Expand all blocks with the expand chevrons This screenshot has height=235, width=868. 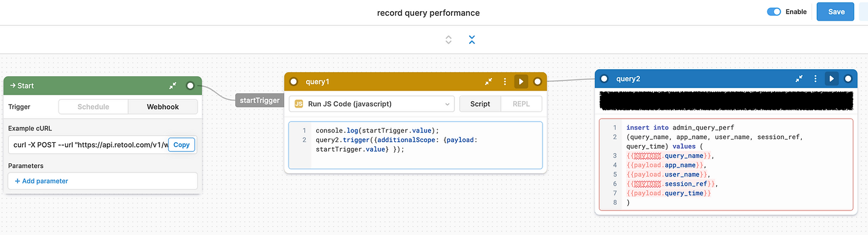point(449,40)
